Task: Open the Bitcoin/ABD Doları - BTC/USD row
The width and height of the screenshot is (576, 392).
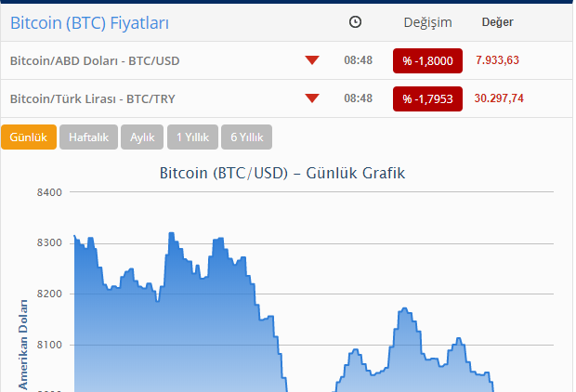Action: point(286,60)
